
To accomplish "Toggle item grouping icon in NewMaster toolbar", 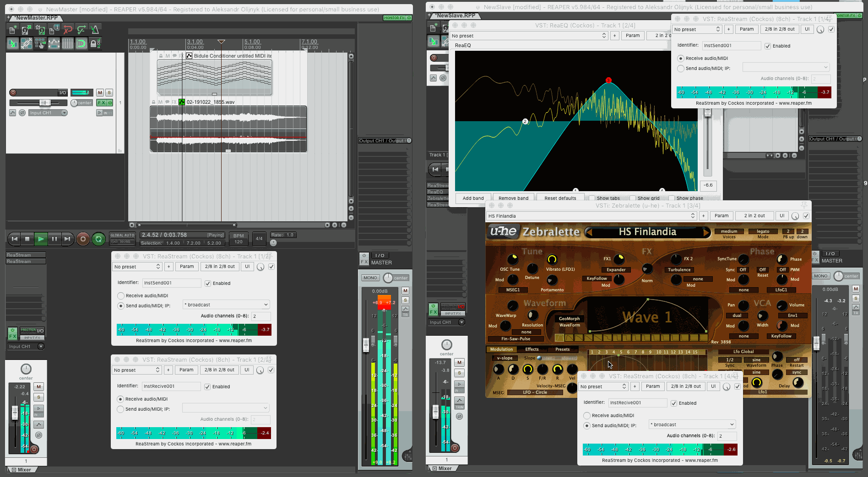I will tap(27, 43).
